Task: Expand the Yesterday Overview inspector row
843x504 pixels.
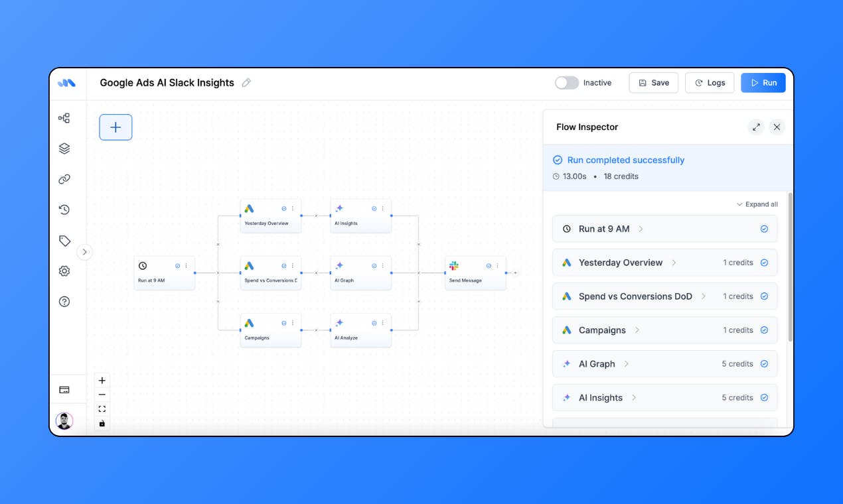Action: pyautogui.click(x=664, y=263)
